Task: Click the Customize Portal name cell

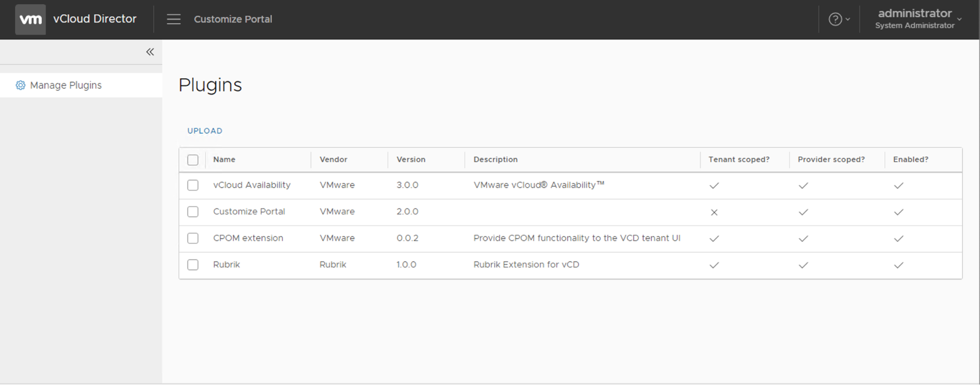Action: tap(249, 212)
